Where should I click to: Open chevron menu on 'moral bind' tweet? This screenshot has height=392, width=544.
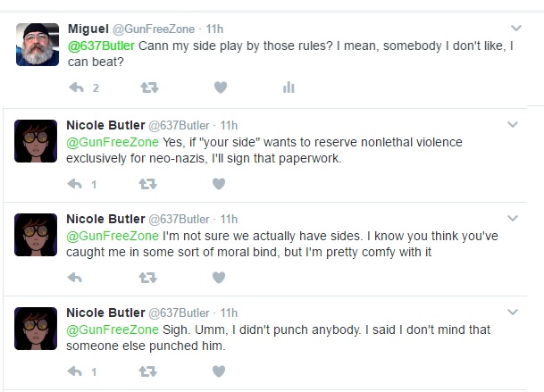tap(513, 218)
